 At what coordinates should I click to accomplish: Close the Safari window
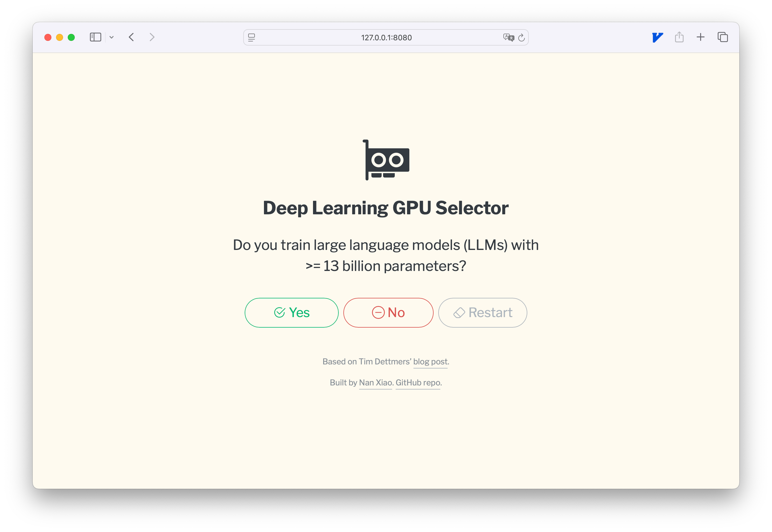pyautogui.click(x=48, y=37)
